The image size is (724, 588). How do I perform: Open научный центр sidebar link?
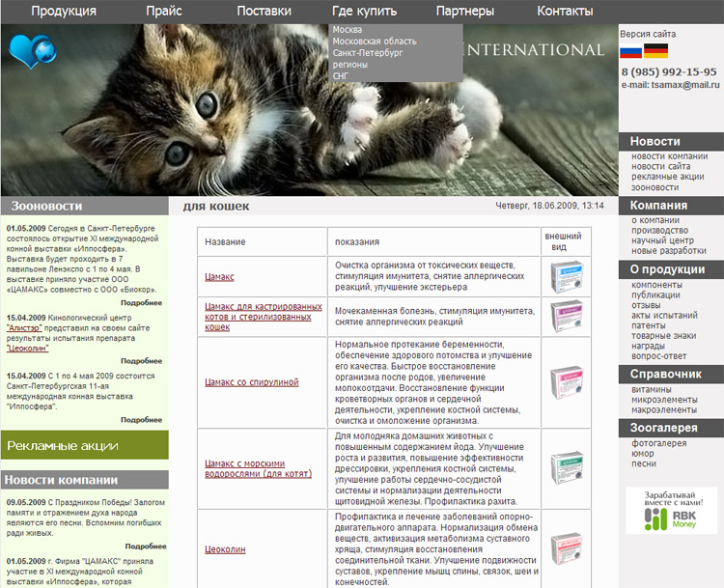[x=662, y=240]
